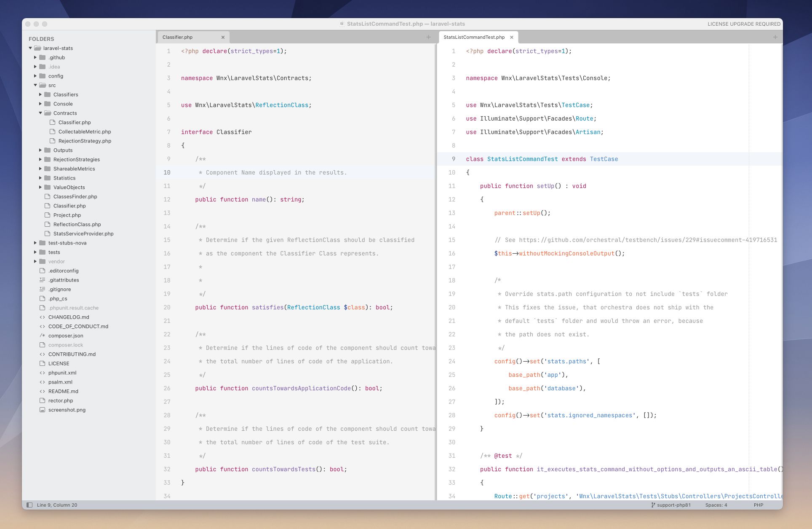The image size is (812, 529).
Task: Close the Classifier.php tab
Action: 223,37
